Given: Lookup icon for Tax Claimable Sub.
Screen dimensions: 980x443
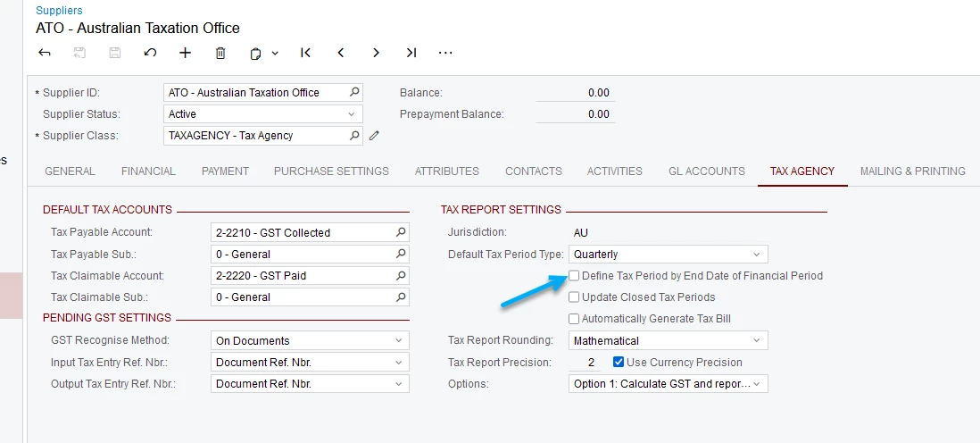Looking at the screenshot, I should (x=401, y=297).
